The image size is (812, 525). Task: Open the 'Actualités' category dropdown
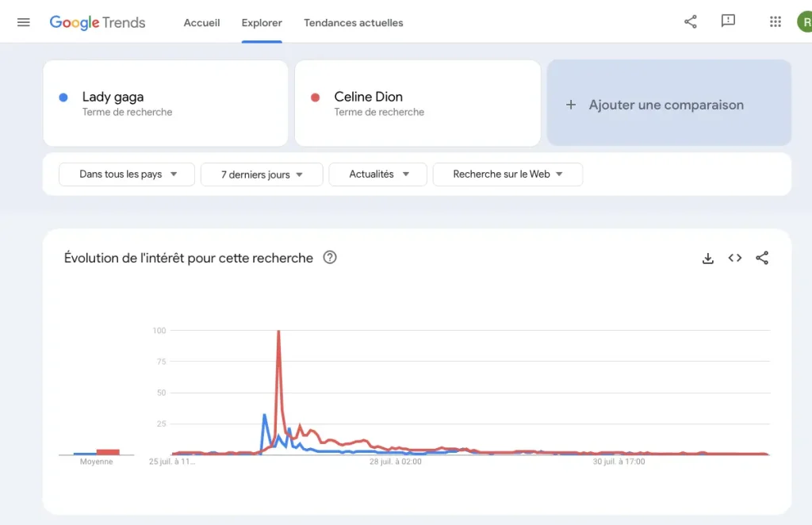coord(377,174)
